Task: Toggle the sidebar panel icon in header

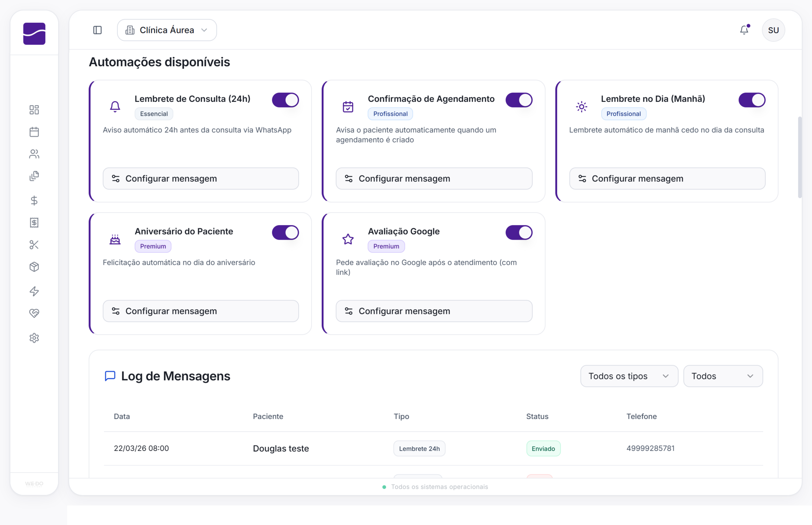Action: (x=97, y=30)
